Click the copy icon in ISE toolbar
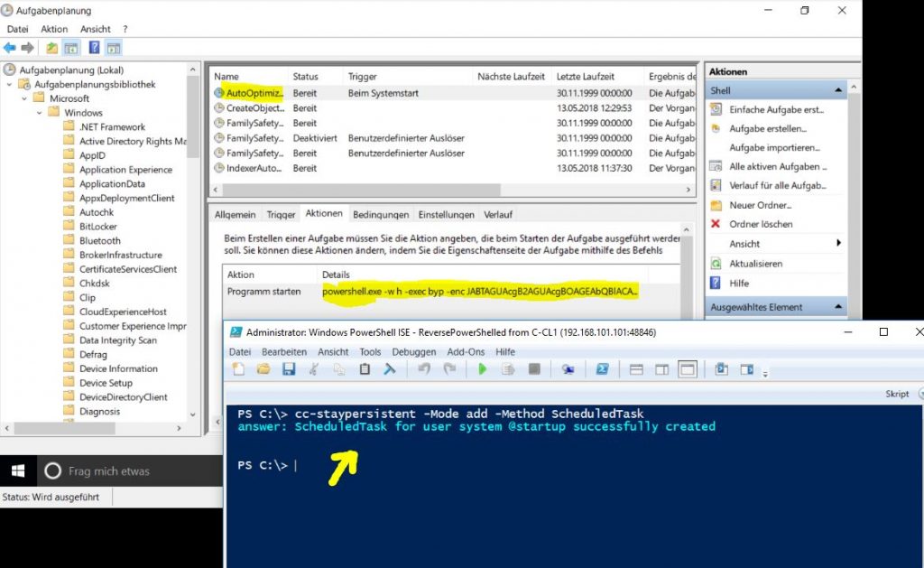Viewport: 924px width, 568px height. [339, 369]
